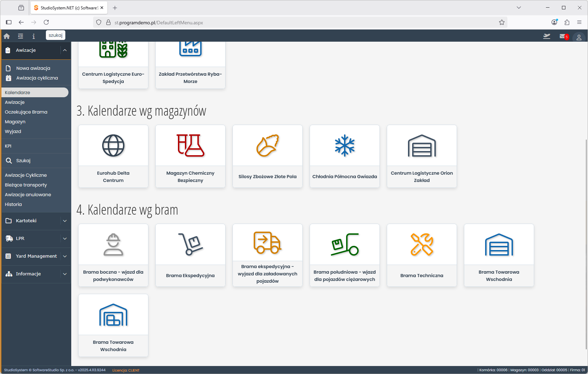Expand the Kartoteki menu section
Image resolution: width=588 pixels, height=374 pixels.
65,221
